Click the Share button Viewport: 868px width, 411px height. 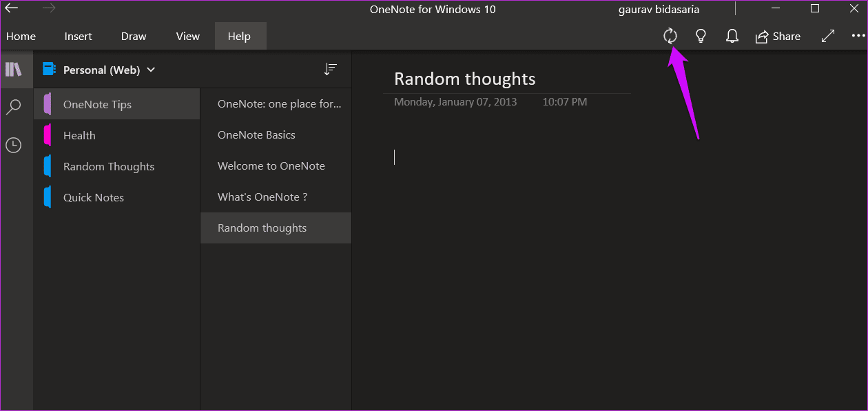click(778, 37)
